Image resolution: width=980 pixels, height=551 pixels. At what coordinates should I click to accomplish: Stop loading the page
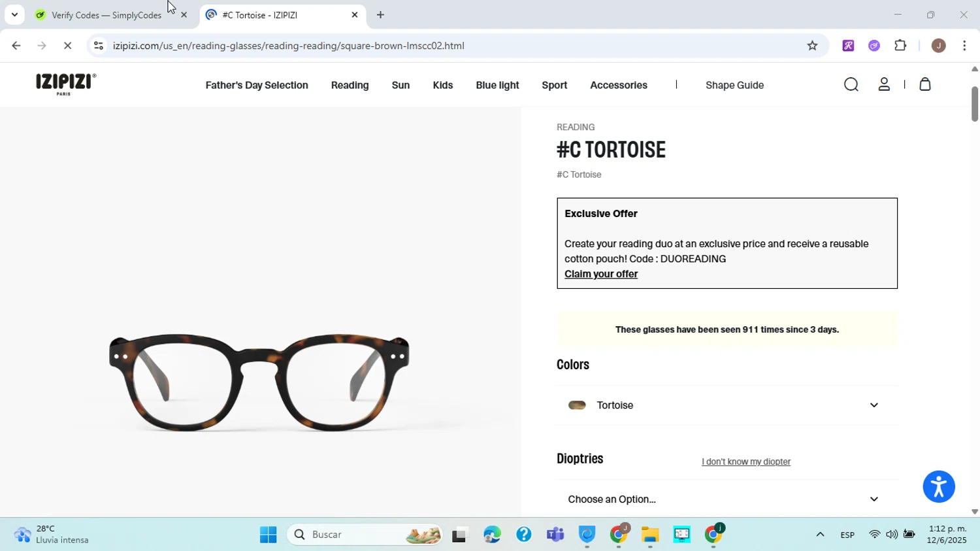(x=67, y=46)
